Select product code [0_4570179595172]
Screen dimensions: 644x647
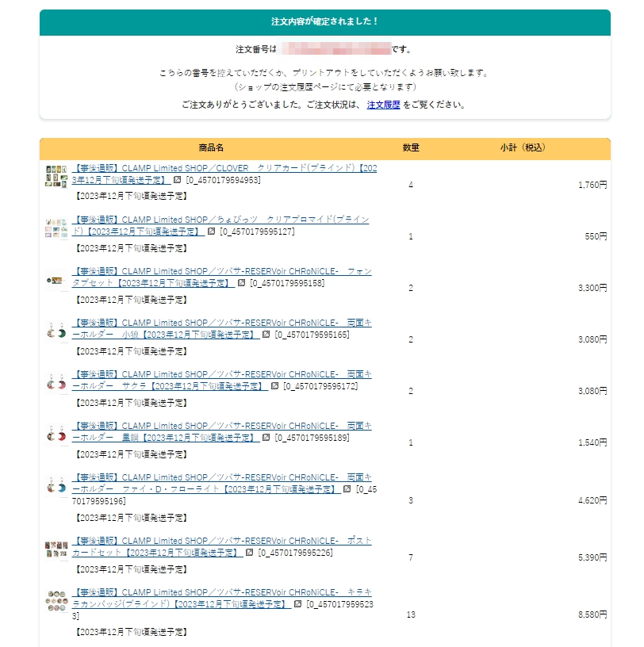[320, 387]
